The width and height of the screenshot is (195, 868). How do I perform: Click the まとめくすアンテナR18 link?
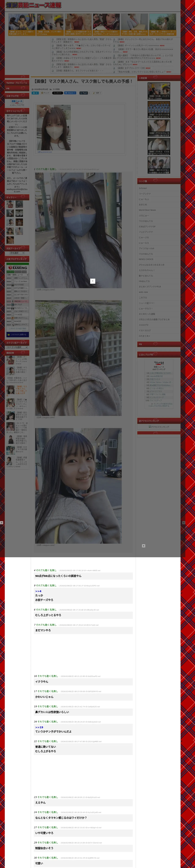point(150,287)
